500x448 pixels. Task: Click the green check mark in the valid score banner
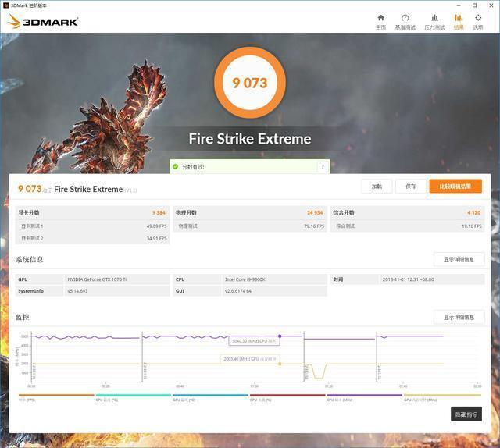pyautogui.click(x=175, y=166)
